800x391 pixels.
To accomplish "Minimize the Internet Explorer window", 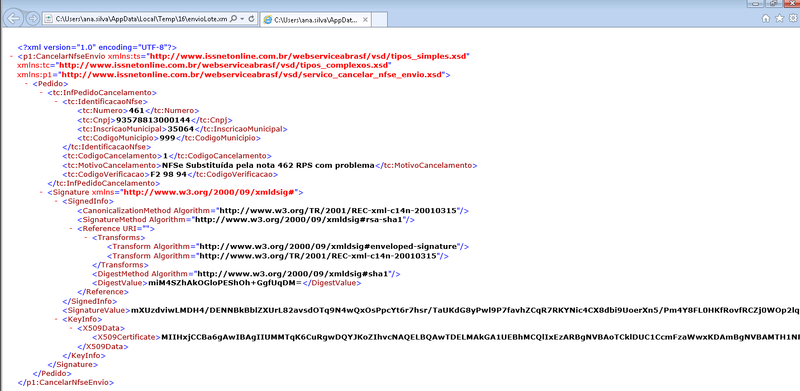I will pos(756,3).
